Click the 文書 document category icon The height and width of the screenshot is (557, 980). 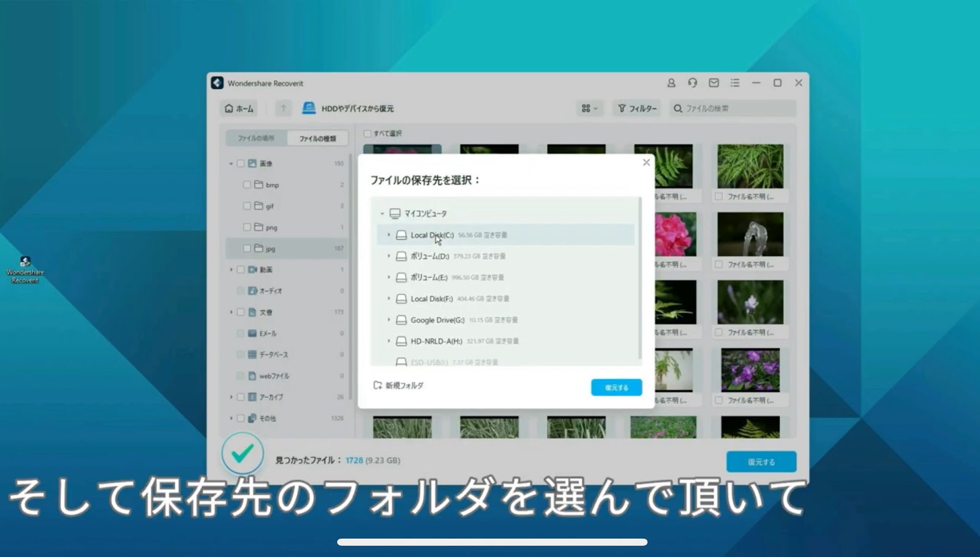point(252,312)
